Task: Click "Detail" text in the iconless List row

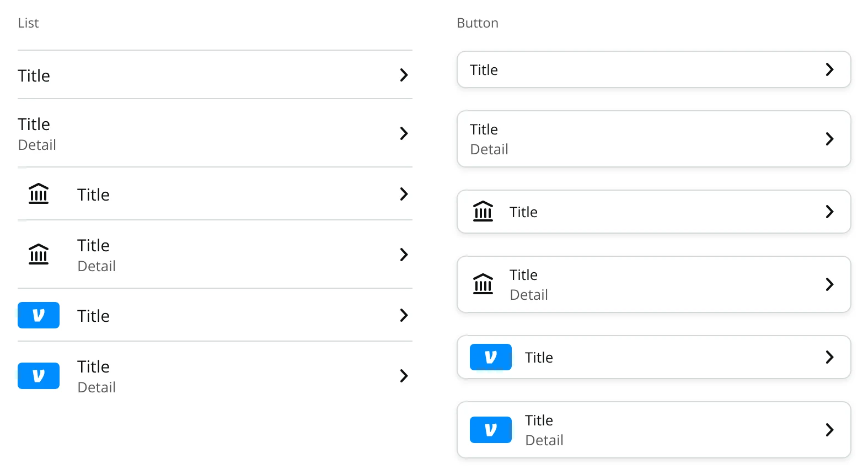Action: point(37,145)
